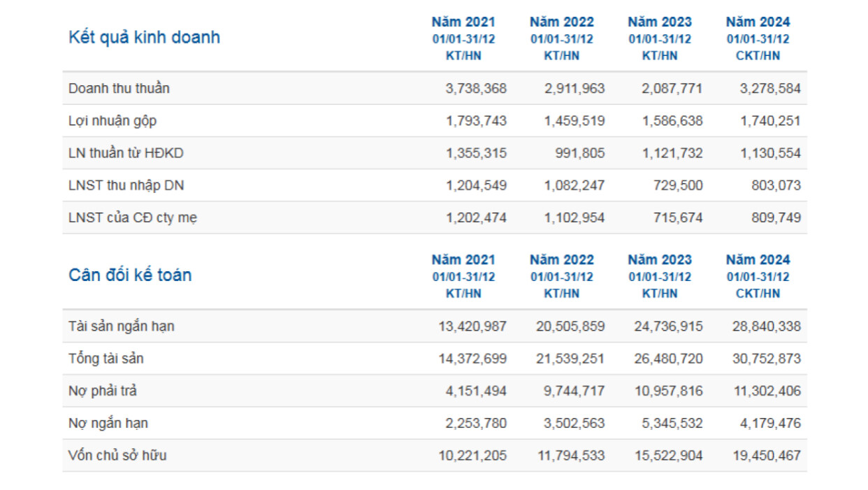The image size is (868, 490).
Task: Click the LN thuần từ HĐKD row label
Action: (x=126, y=153)
